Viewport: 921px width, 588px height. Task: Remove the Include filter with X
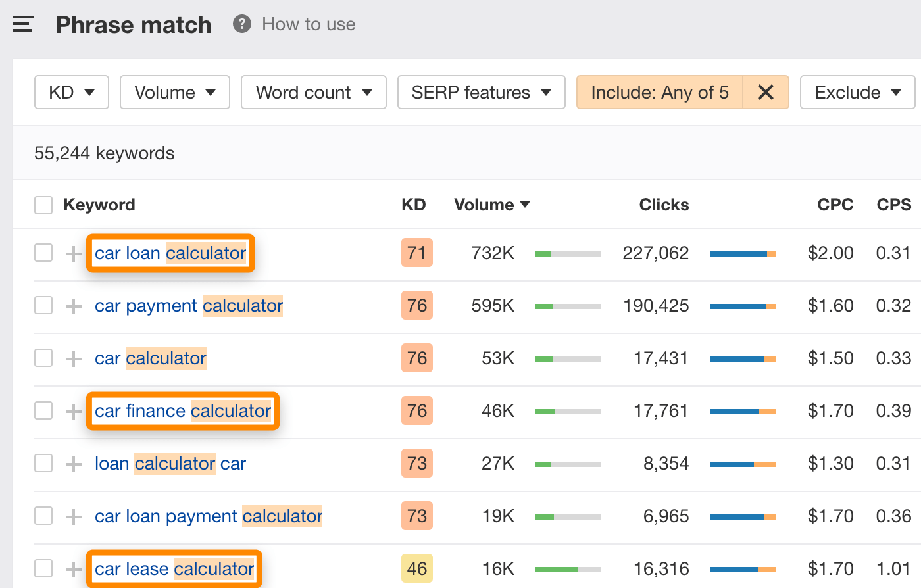(766, 92)
